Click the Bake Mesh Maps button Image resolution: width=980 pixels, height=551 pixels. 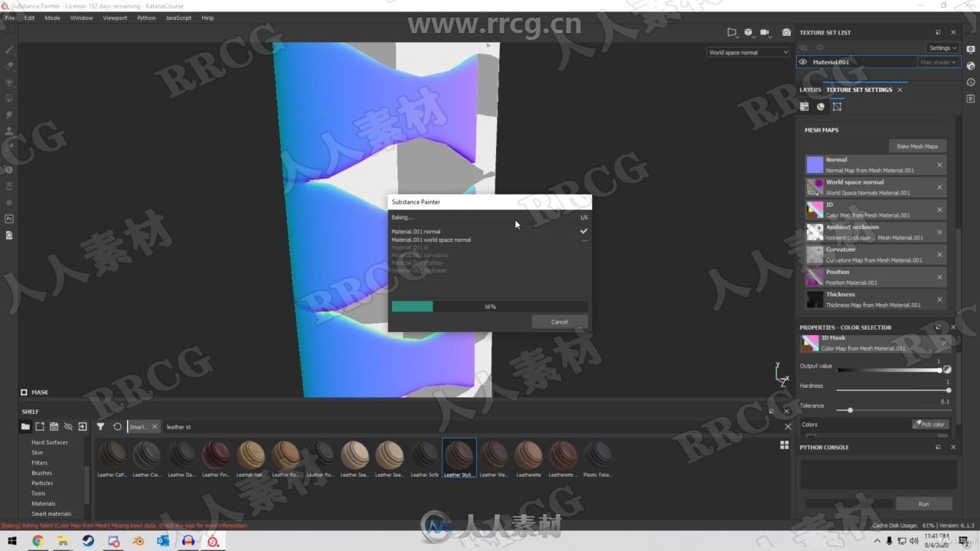click(917, 146)
